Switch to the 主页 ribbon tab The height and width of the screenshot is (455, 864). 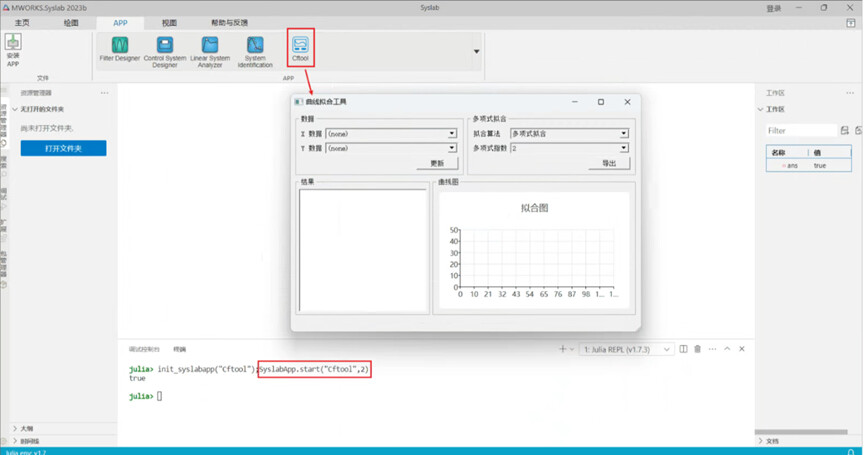[22, 23]
